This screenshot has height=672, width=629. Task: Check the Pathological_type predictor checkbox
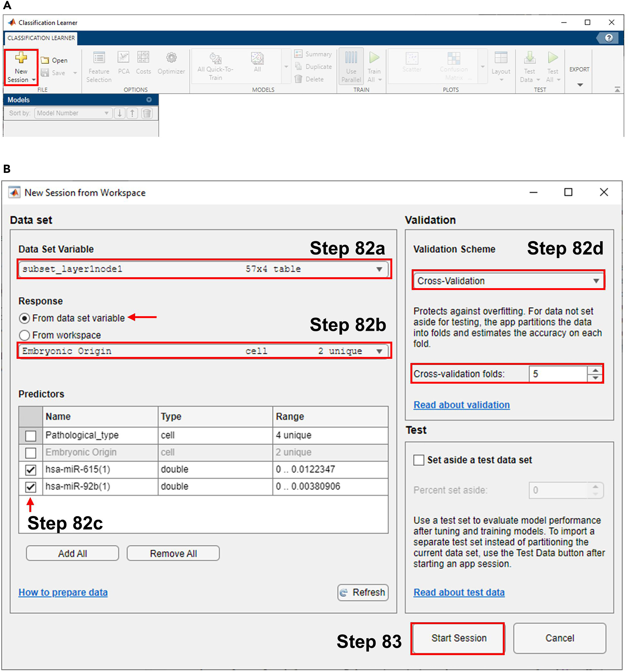[31, 436]
